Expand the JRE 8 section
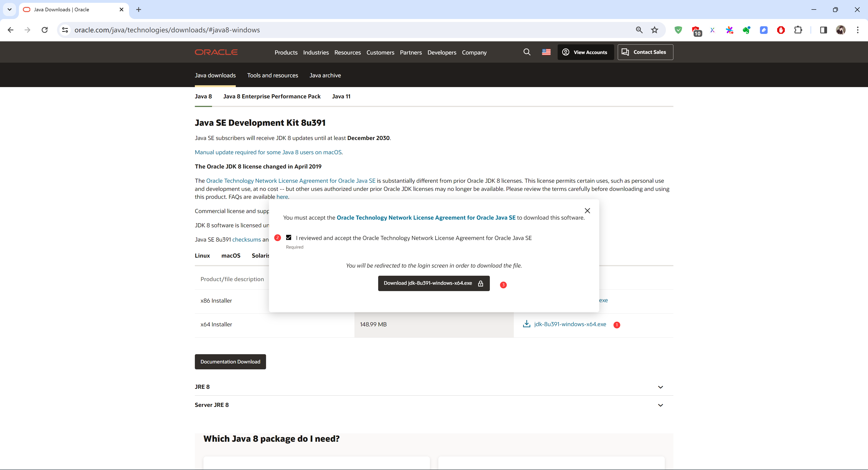 tap(434, 387)
